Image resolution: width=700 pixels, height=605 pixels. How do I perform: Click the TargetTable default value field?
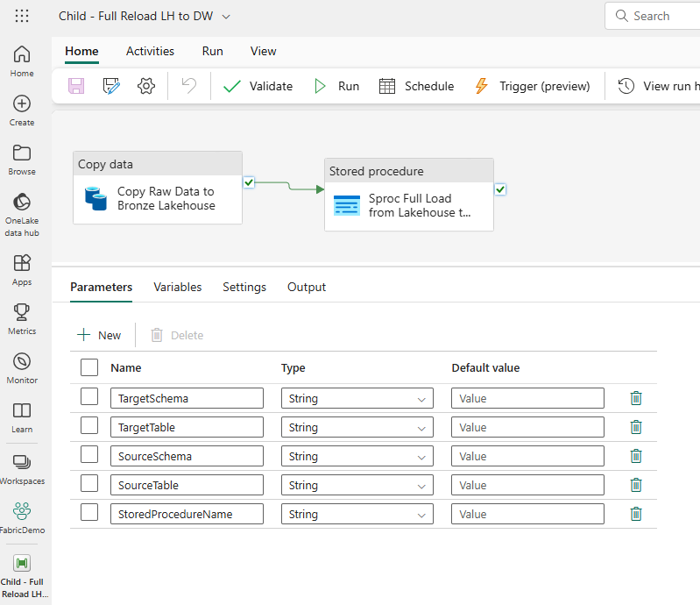point(527,427)
